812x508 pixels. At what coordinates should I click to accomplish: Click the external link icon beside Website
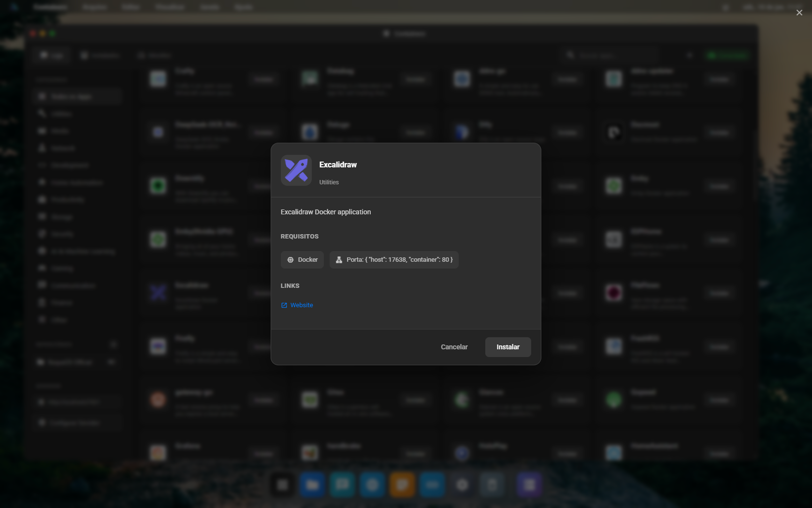284,305
